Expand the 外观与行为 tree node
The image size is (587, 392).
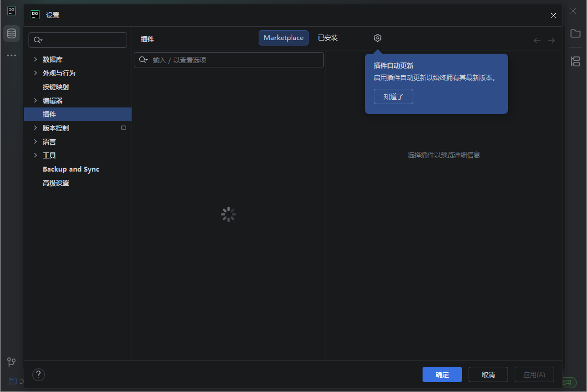pyautogui.click(x=35, y=73)
